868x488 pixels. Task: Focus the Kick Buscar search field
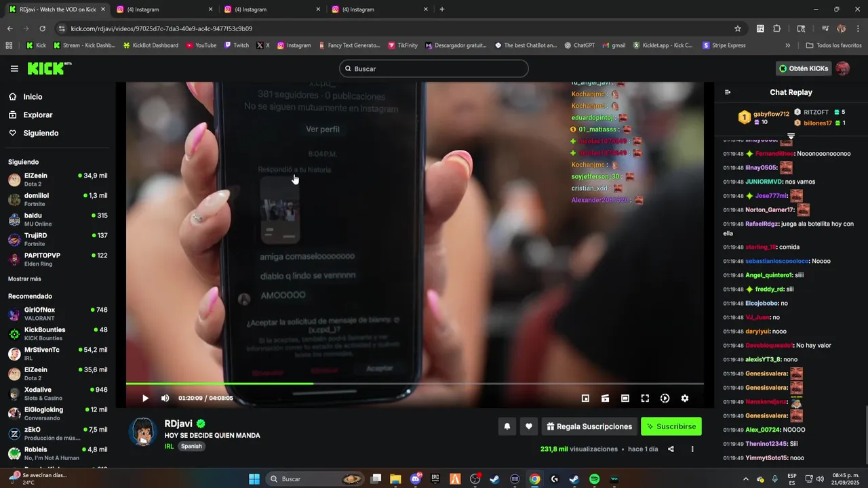tap(434, 68)
